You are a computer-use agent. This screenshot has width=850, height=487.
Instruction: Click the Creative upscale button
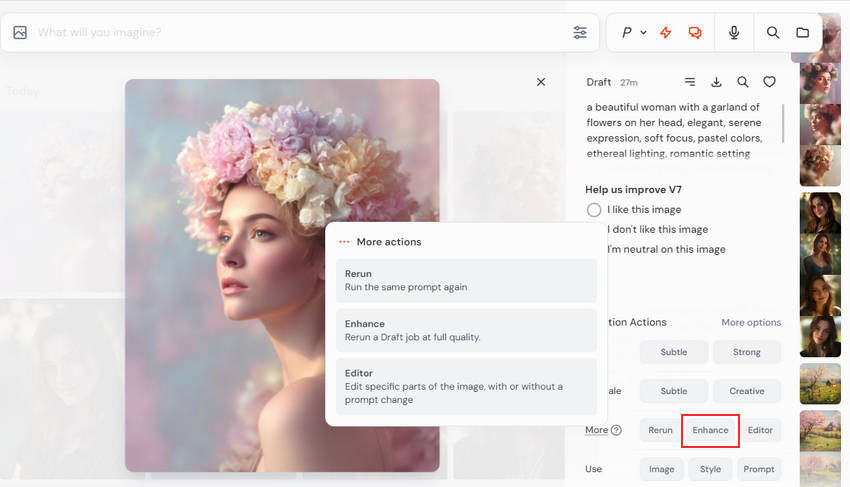click(746, 391)
